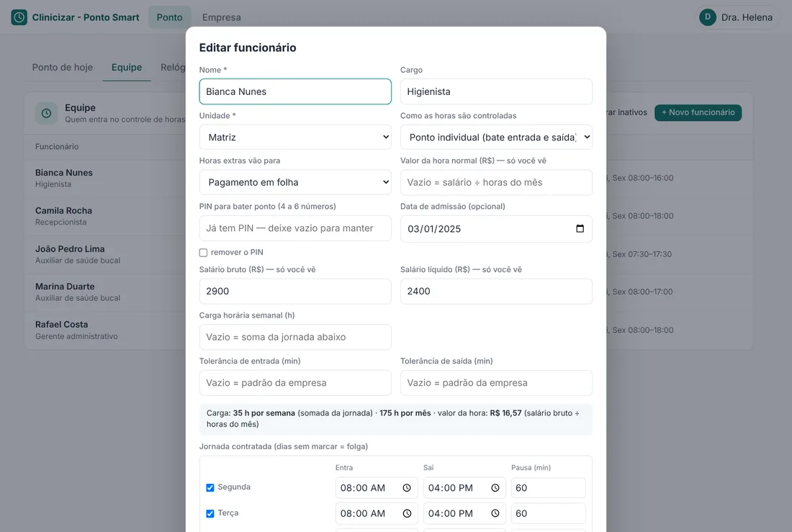
Task: Click the Salário bruto field with 2900
Action: tap(295, 291)
